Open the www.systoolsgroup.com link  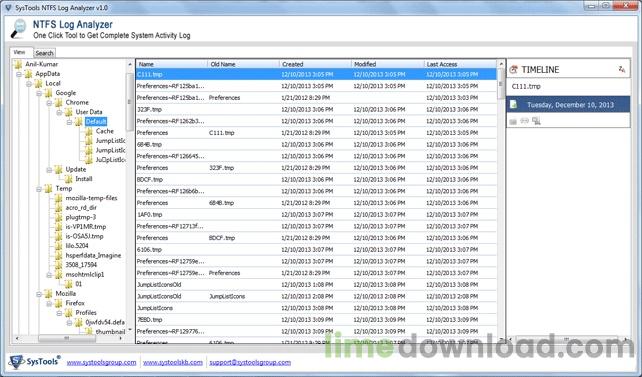click(x=101, y=362)
